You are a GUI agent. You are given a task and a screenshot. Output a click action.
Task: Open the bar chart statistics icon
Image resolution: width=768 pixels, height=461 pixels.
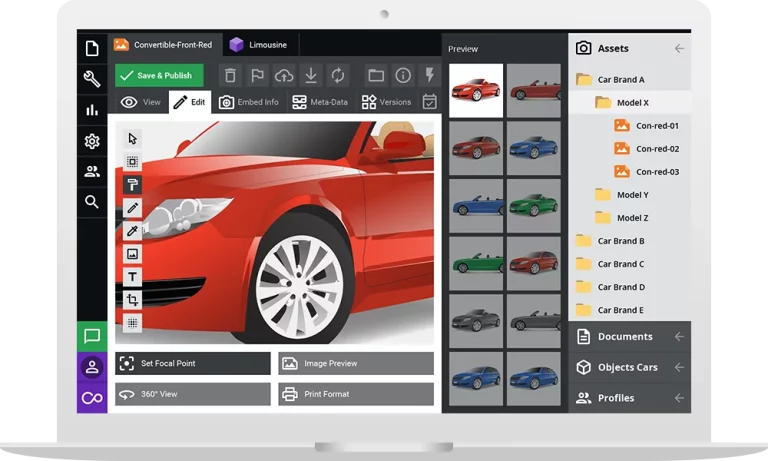click(92, 110)
